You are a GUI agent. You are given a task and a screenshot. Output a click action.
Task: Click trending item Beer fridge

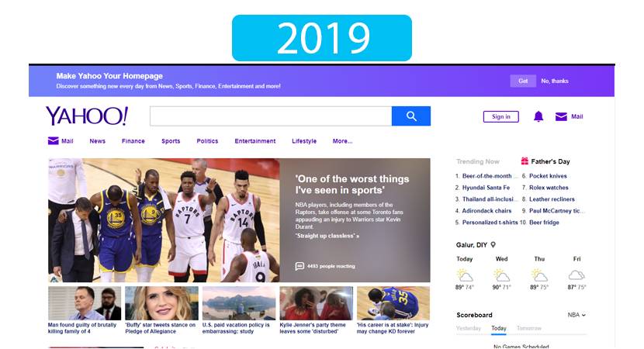(x=544, y=222)
